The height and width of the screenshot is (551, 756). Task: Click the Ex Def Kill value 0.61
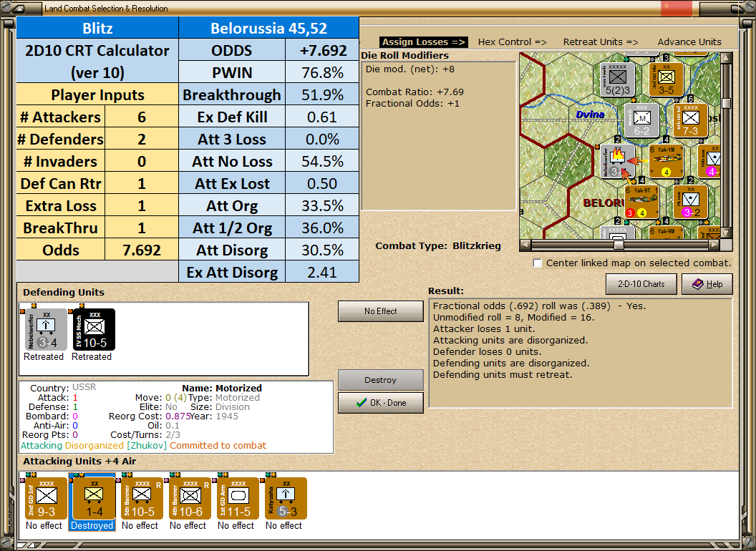click(322, 117)
